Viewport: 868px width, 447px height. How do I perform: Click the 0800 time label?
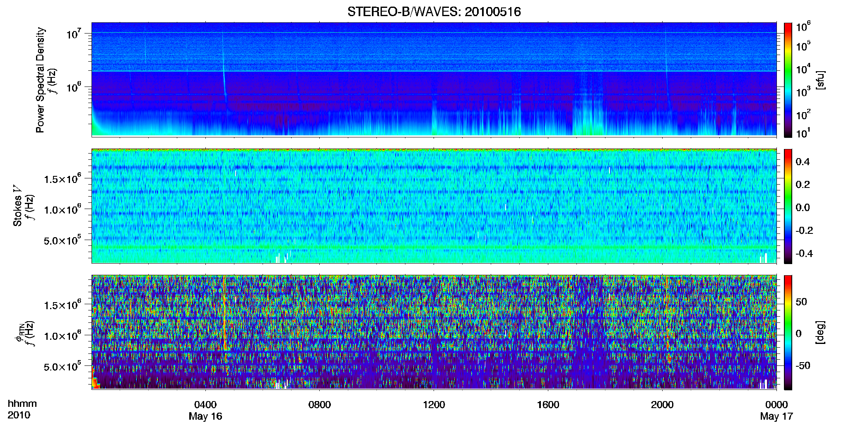coord(320,404)
